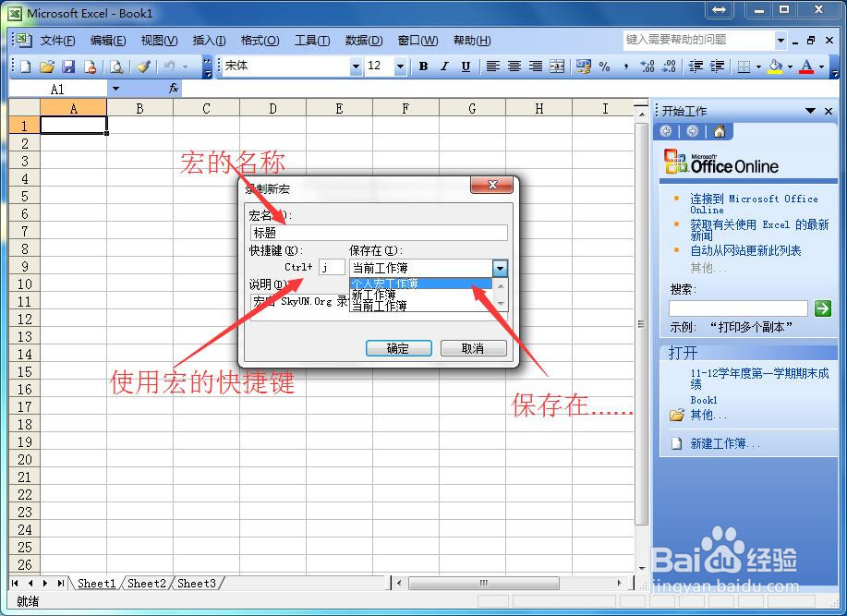Image resolution: width=847 pixels, height=616 pixels.
Task: Switch to Sheet3 tab
Action: (x=197, y=583)
